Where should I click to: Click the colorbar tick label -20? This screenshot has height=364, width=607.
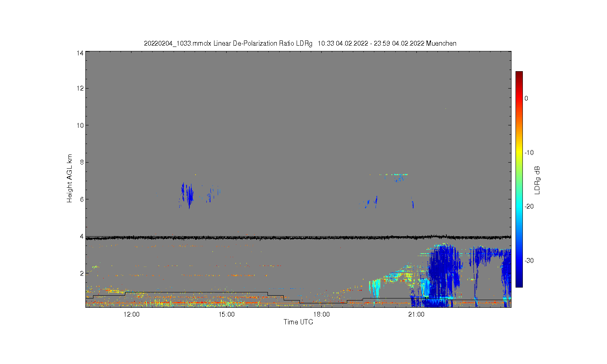click(529, 206)
